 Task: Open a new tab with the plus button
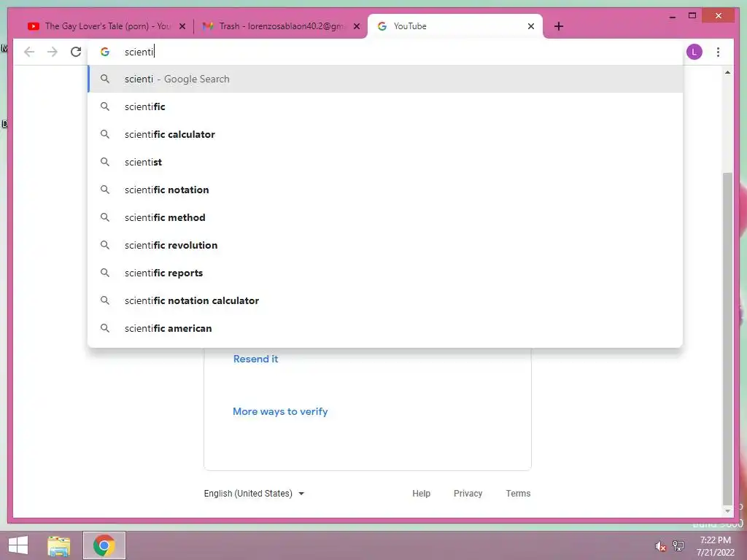(x=559, y=26)
